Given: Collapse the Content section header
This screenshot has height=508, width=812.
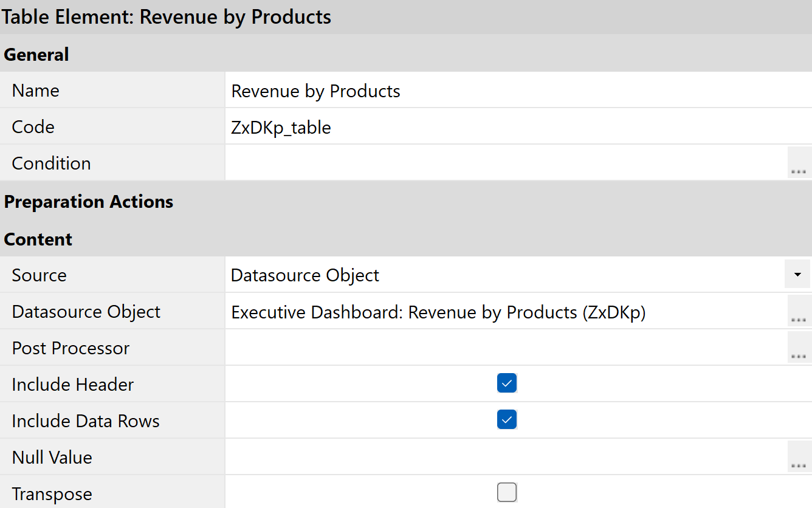Looking at the screenshot, I should 38,239.
